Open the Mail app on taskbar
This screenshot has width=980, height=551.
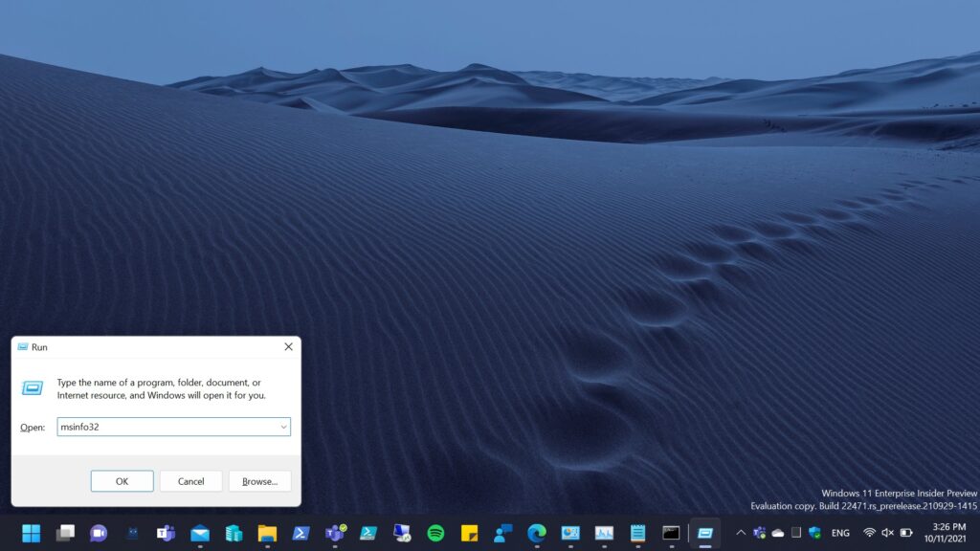pos(200,533)
